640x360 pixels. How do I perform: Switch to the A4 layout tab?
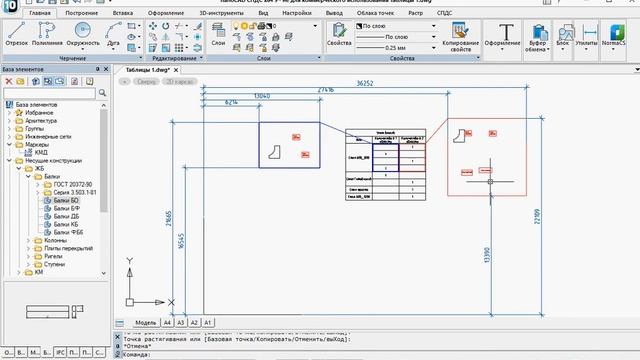pos(167,323)
